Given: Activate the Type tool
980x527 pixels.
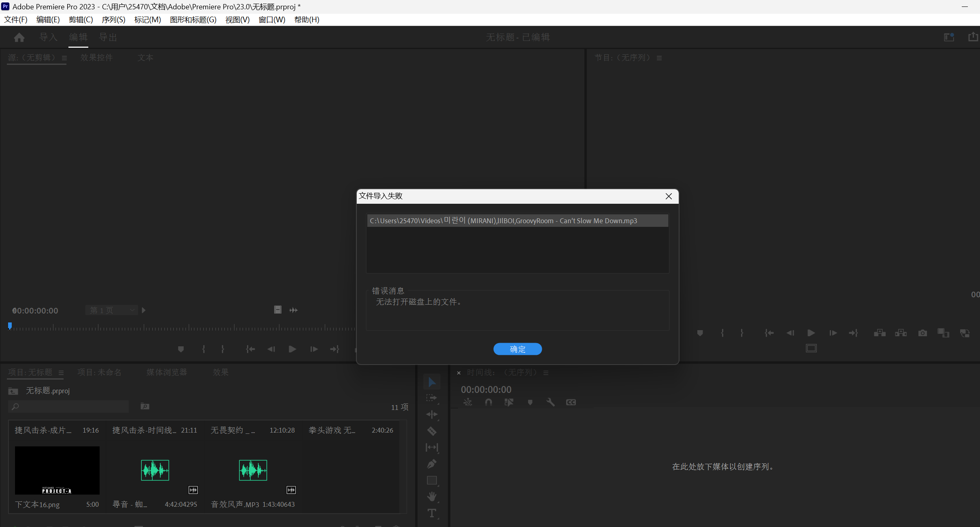Looking at the screenshot, I should [431, 513].
